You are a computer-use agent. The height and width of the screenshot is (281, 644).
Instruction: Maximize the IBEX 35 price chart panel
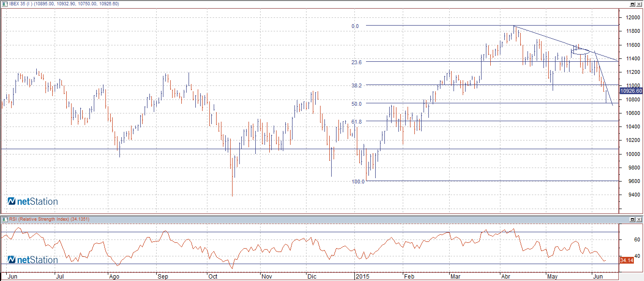632,4
